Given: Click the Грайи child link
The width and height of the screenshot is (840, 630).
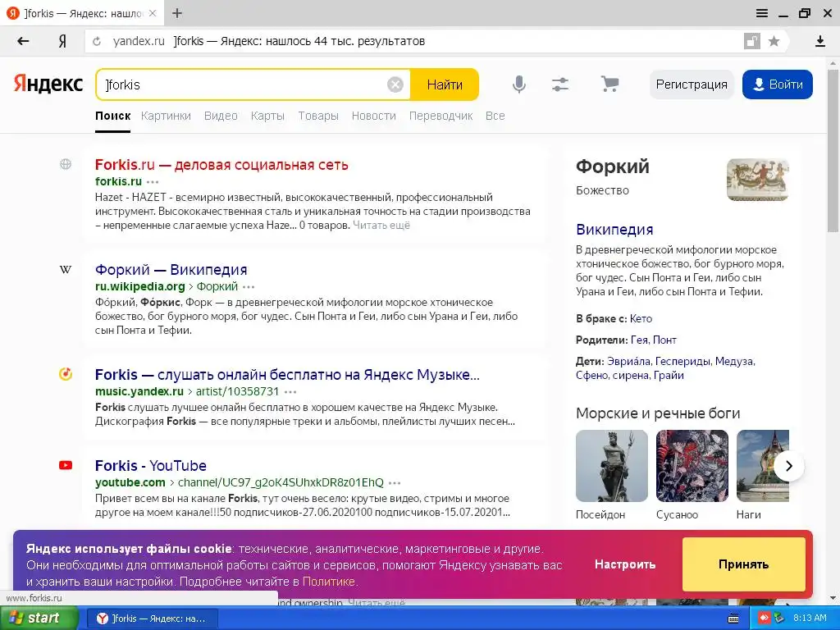Looking at the screenshot, I should click(669, 376).
